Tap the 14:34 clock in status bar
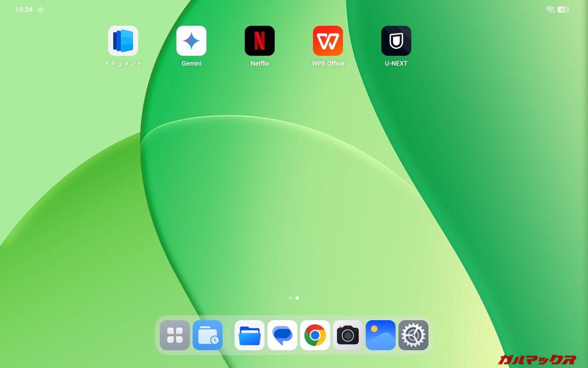Viewport: 588px width, 368px height. point(24,10)
